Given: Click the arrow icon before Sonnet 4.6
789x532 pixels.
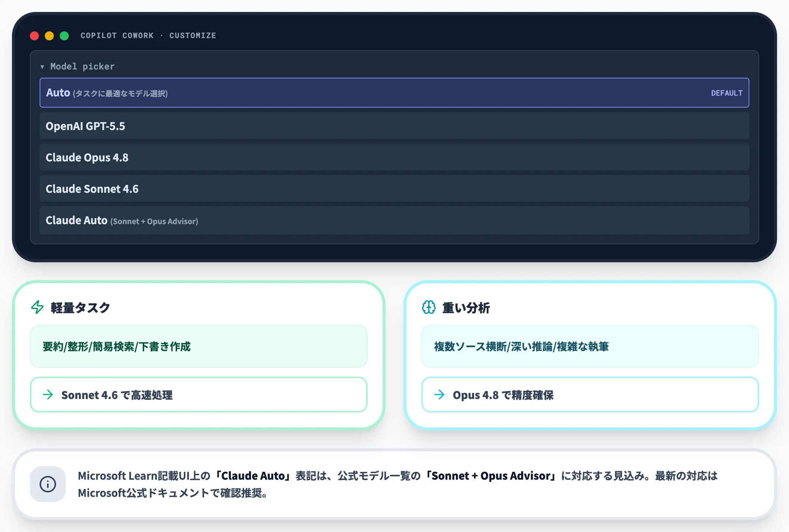Looking at the screenshot, I should [x=48, y=395].
